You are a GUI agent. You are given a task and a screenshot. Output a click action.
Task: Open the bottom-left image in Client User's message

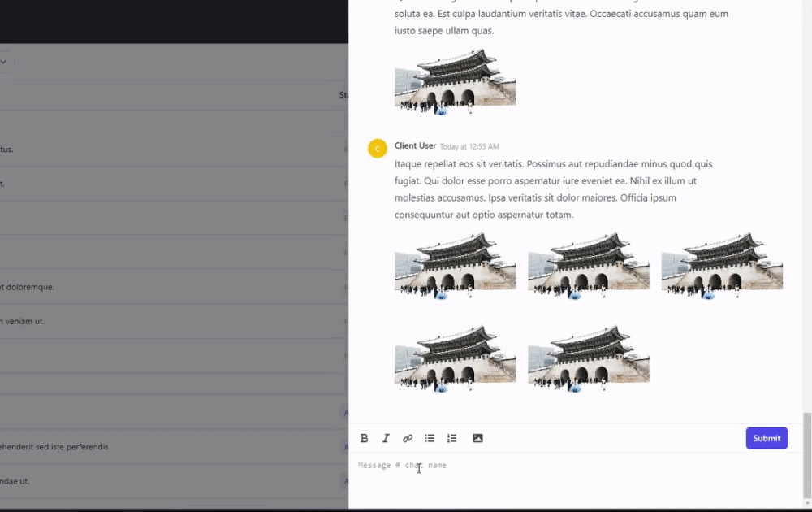(455, 358)
